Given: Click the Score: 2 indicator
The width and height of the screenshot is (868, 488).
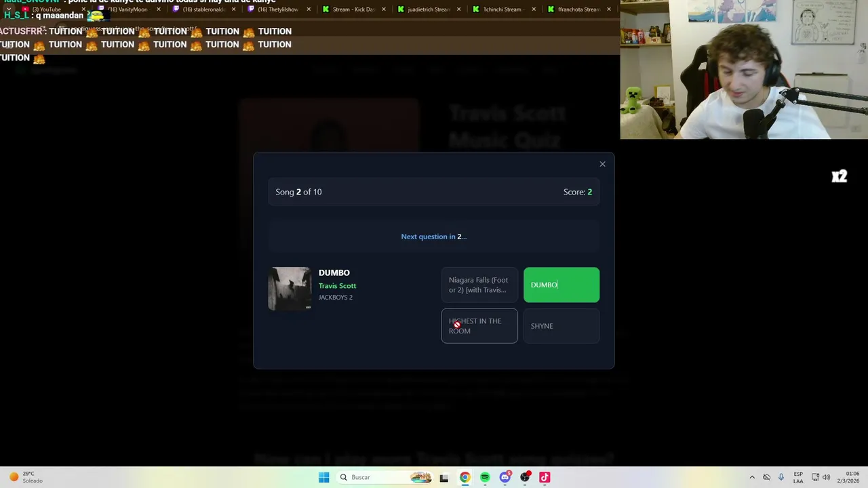Looking at the screenshot, I should (x=578, y=192).
